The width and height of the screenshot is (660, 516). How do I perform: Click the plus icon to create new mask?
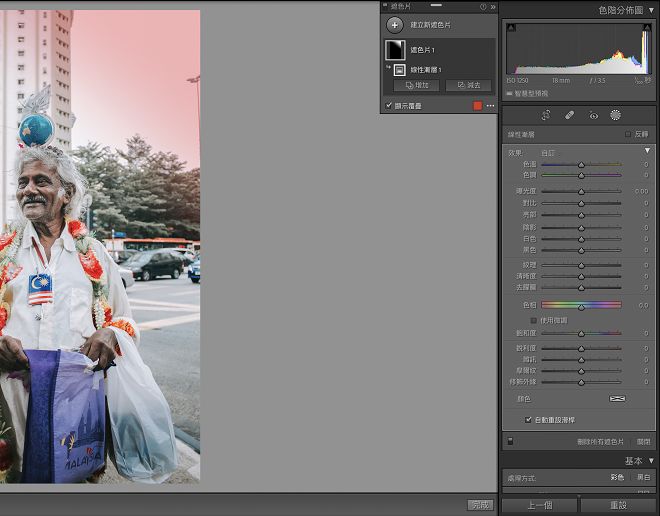click(x=394, y=25)
